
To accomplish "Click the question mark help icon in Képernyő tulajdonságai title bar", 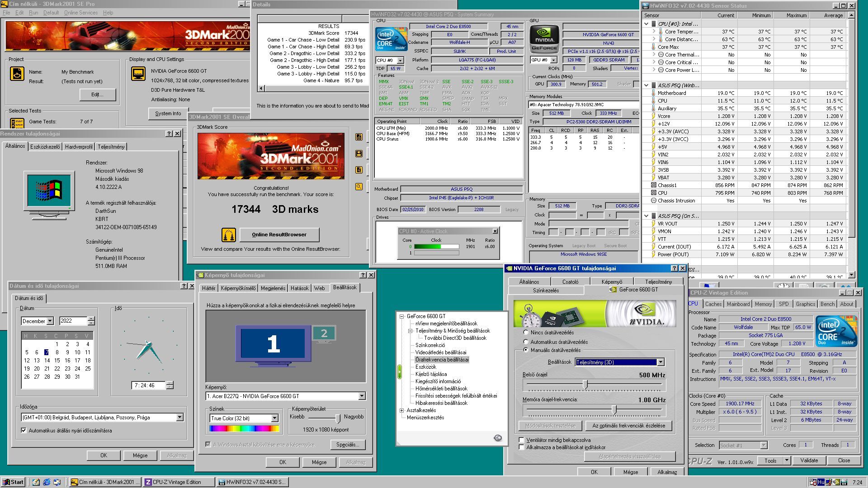I will coord(363,275).
